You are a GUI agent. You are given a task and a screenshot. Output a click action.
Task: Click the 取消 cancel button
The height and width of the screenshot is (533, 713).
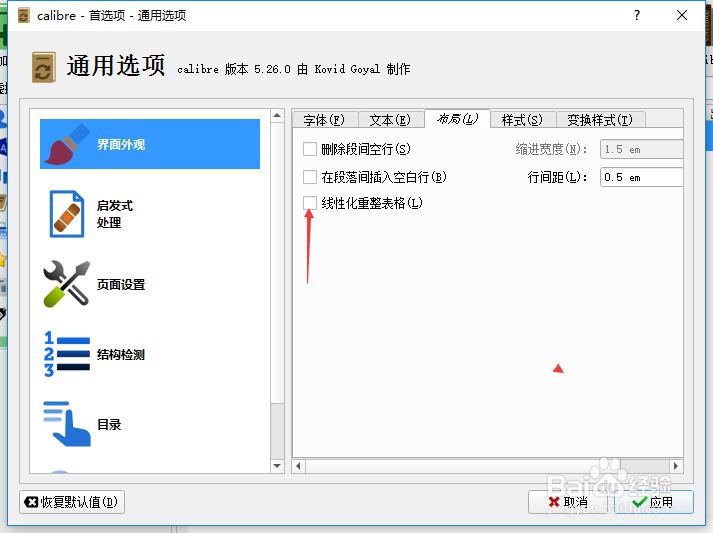568,502
